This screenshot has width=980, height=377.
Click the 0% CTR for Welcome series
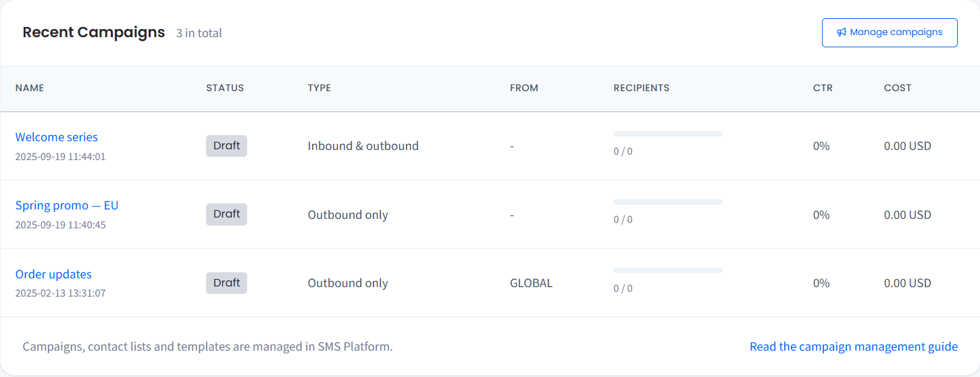click(821, 146)
